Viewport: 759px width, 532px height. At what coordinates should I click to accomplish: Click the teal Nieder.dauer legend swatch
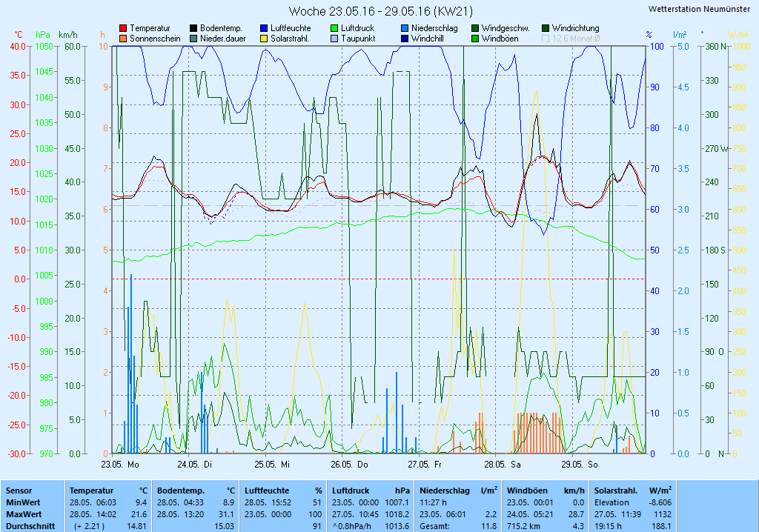click(x=193, y=39)
